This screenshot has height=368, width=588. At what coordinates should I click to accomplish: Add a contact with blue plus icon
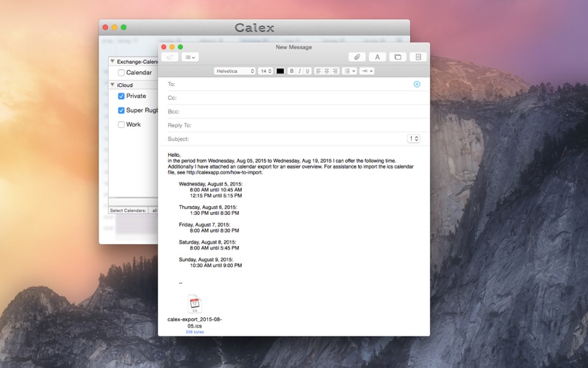(x=417, y=84)
